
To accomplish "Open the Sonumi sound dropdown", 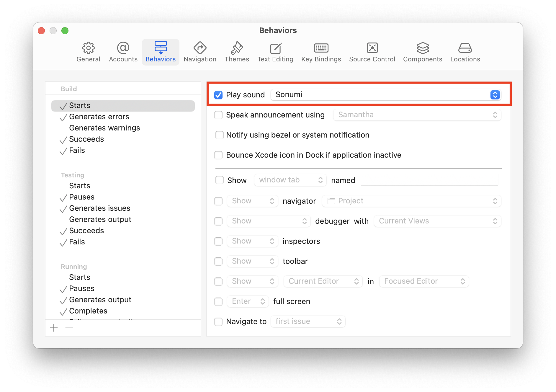I will [386, 95].
